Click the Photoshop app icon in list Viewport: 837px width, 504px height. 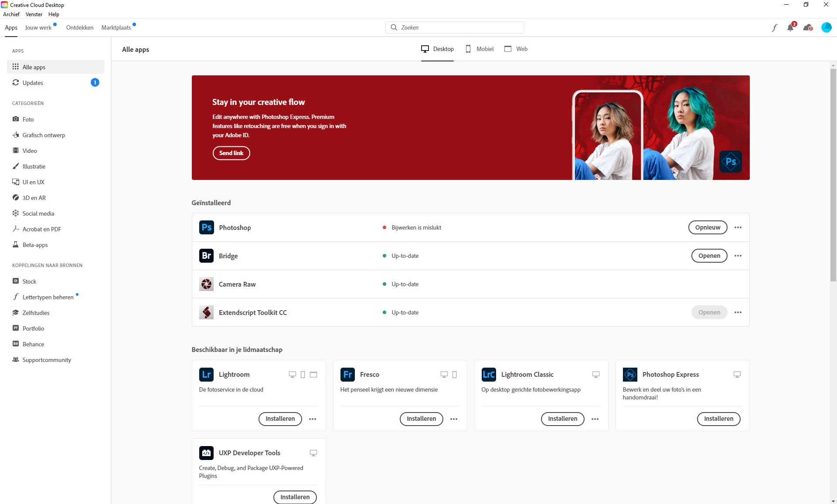206,227
